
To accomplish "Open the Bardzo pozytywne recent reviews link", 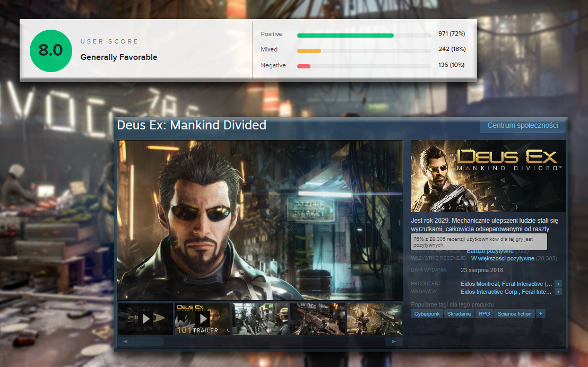I will [x=489, y=251].
